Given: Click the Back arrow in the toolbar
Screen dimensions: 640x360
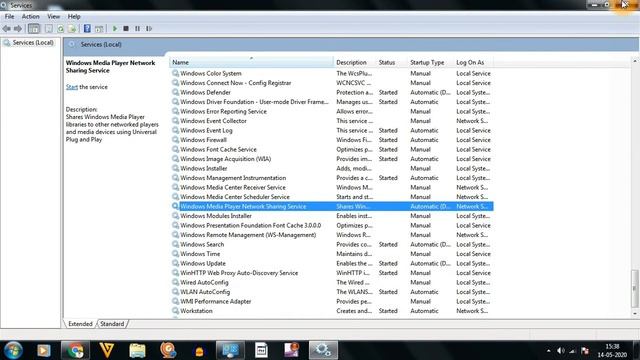Looking at the screenshot, I should 7,29.
